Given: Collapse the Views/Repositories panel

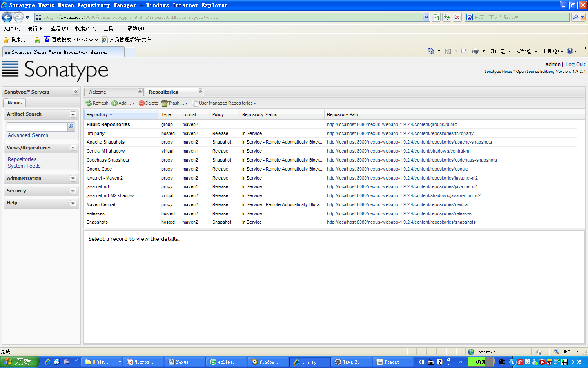Looking at the screenshot, I should [x=73, y=148].
